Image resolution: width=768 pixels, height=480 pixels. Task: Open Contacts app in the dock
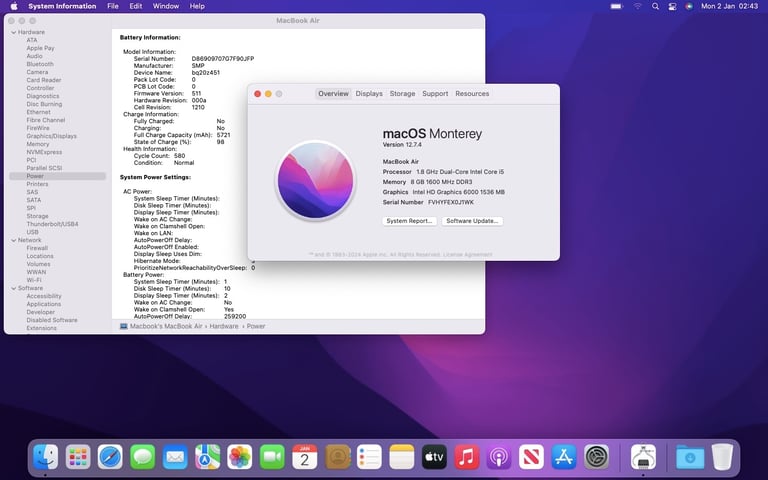(x=337, y=457)
